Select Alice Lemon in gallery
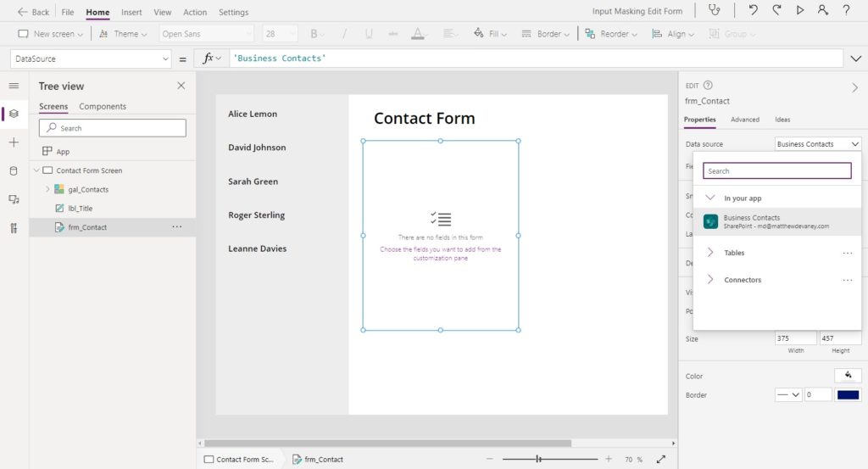Screen dimensions: 868x469 pos(253,114)
